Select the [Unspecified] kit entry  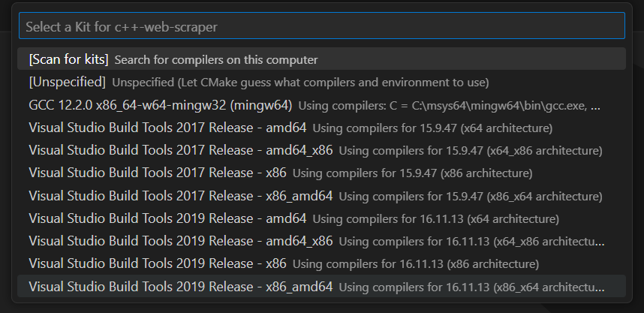(68, 82)
